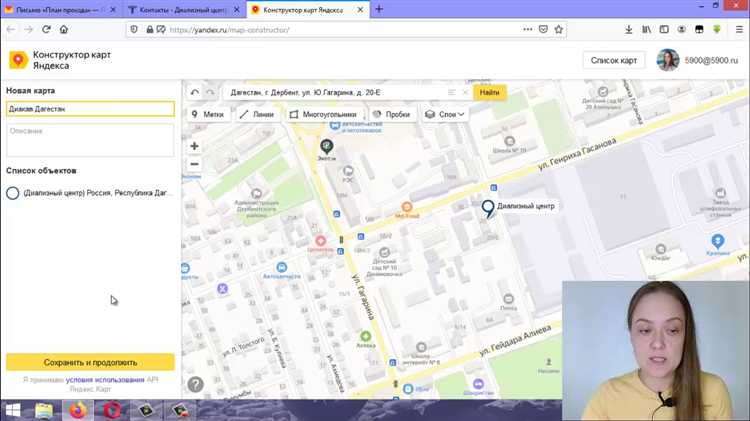Zoom out the map with minus button
750x421 pixels.
195,164
